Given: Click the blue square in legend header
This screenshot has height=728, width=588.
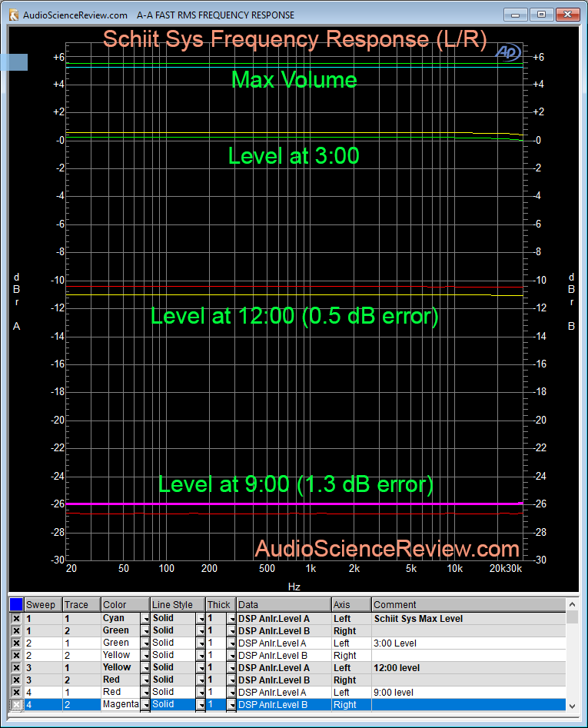Looking at the screenshot, I should [16, 604].
